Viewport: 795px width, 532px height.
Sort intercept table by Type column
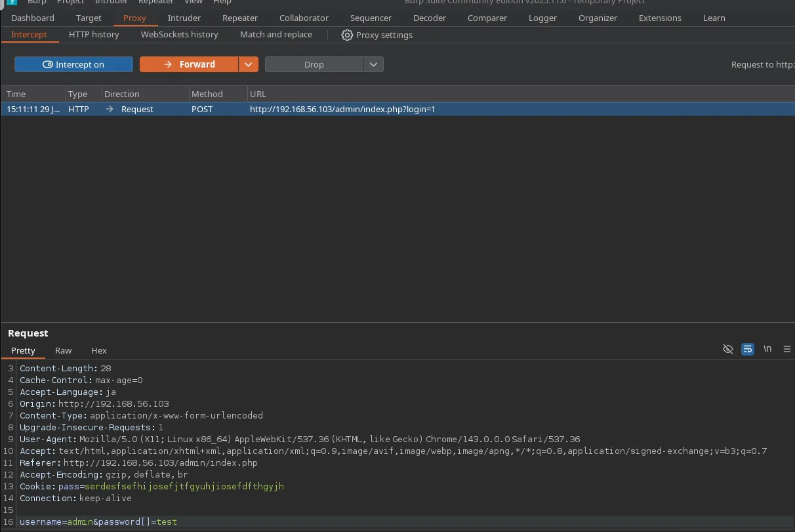tap(83, 94)
